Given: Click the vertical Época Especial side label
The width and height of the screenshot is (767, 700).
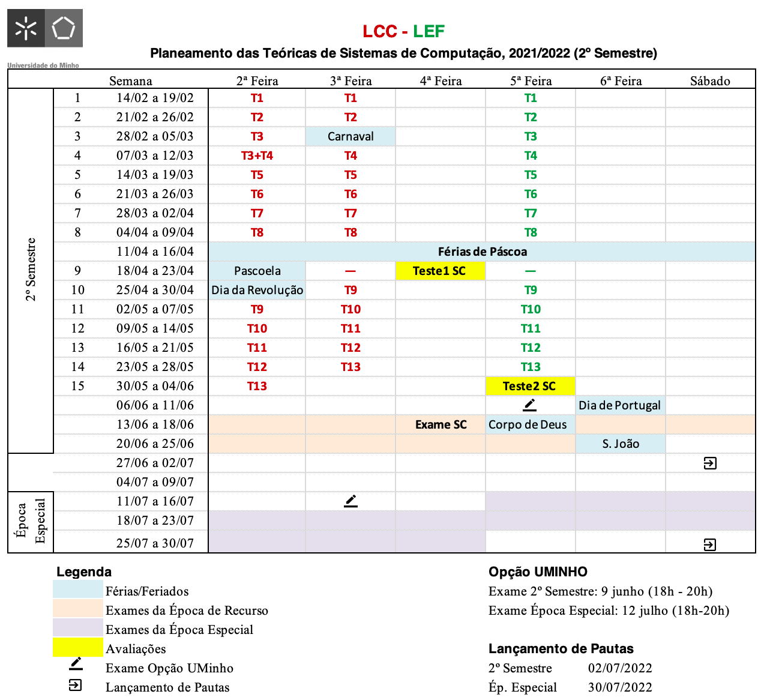Looking at the screenshot, I should [31, 521].
